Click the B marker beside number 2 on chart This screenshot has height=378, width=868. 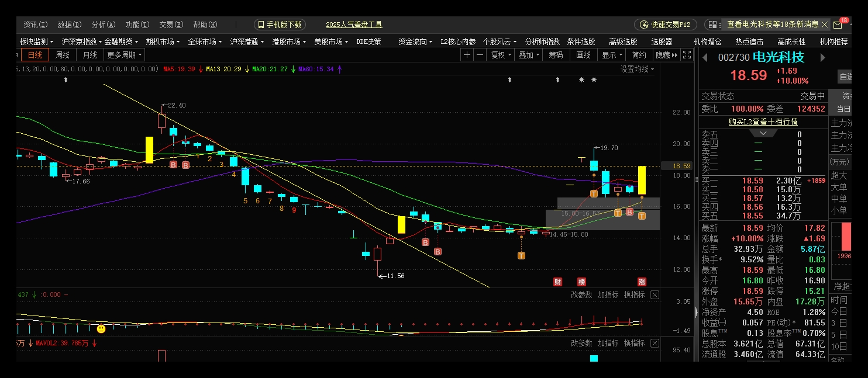(185, 165)
